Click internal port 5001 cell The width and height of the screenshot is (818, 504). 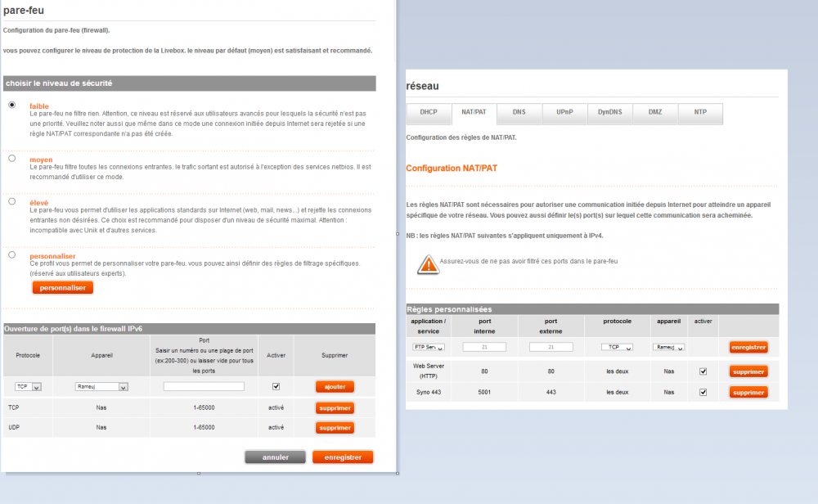point(484,393)
